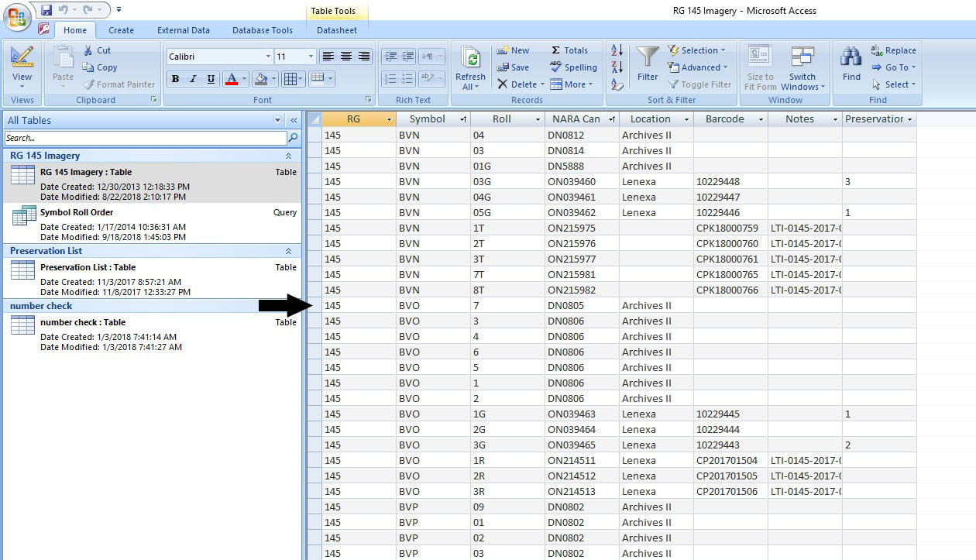The image size is (976, 560).
Task: Open the Symbol Roll Order query
Action: (77, 212)
